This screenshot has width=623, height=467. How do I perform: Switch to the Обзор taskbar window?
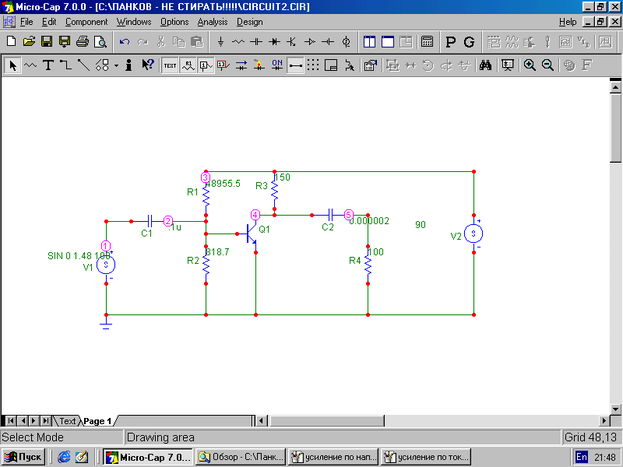click(240, 457)
